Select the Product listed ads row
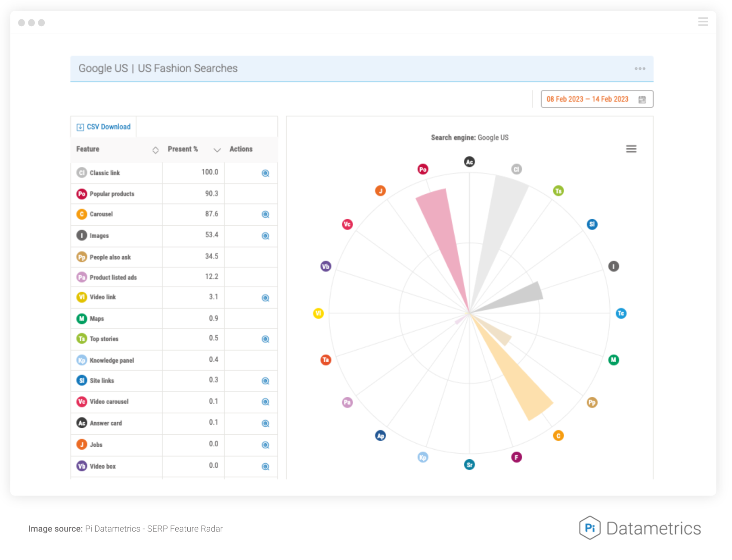732x560 pixels. pos(174,277)
